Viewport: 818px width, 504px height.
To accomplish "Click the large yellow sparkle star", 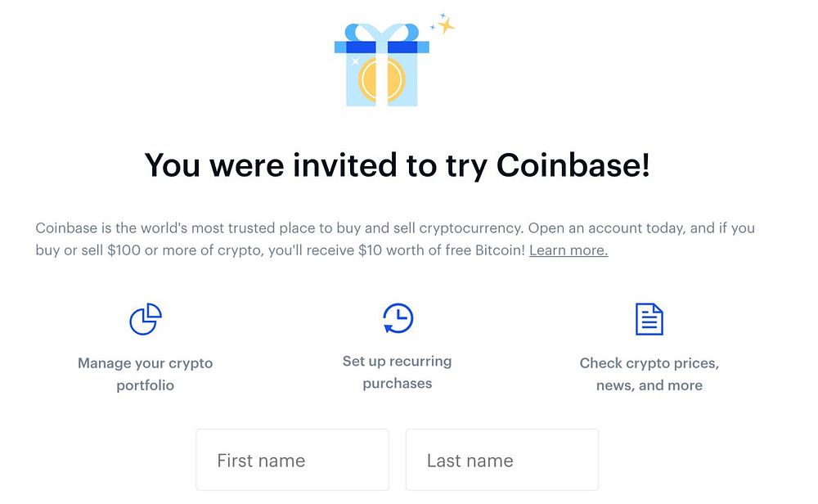I will pos(445,25).
